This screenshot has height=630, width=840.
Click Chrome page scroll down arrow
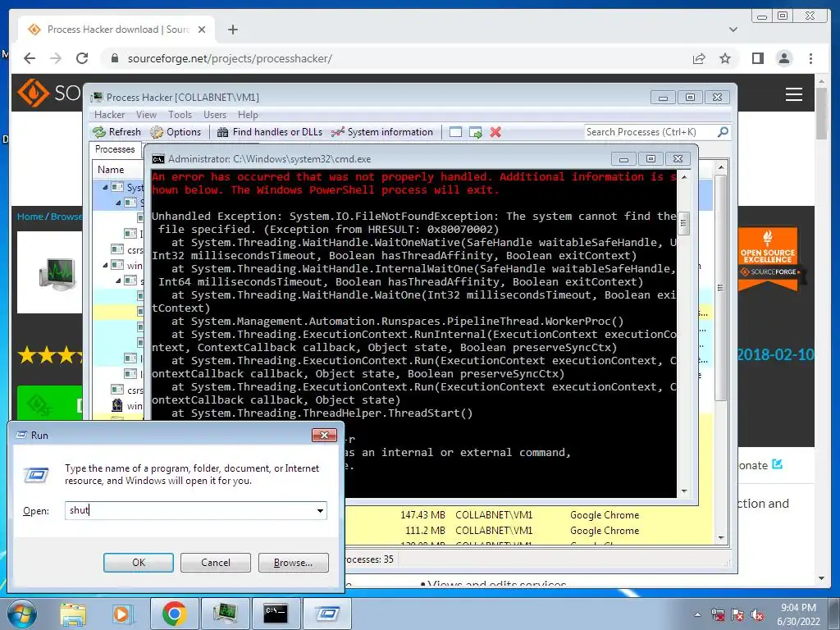(821, 578)
